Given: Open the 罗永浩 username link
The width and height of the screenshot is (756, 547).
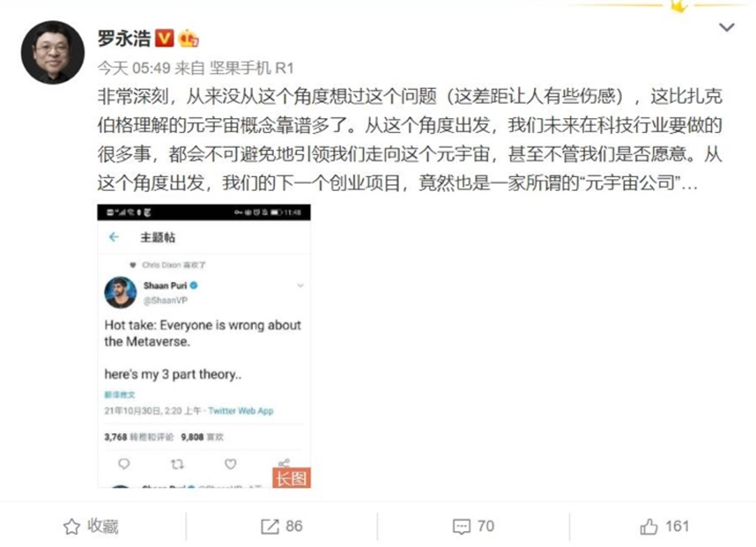Looking at the screenshot, I should click(x=125, y=38).
